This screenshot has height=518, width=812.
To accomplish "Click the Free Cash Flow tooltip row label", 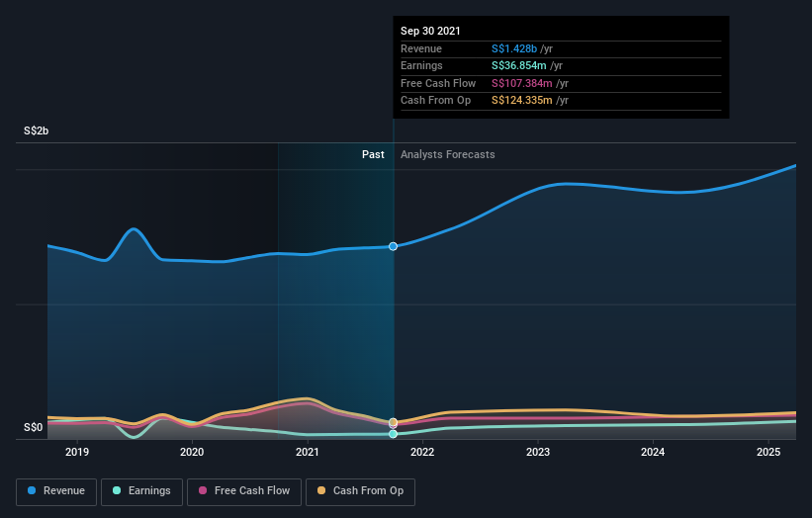I will pyautogui.click(x=438, y=83).
